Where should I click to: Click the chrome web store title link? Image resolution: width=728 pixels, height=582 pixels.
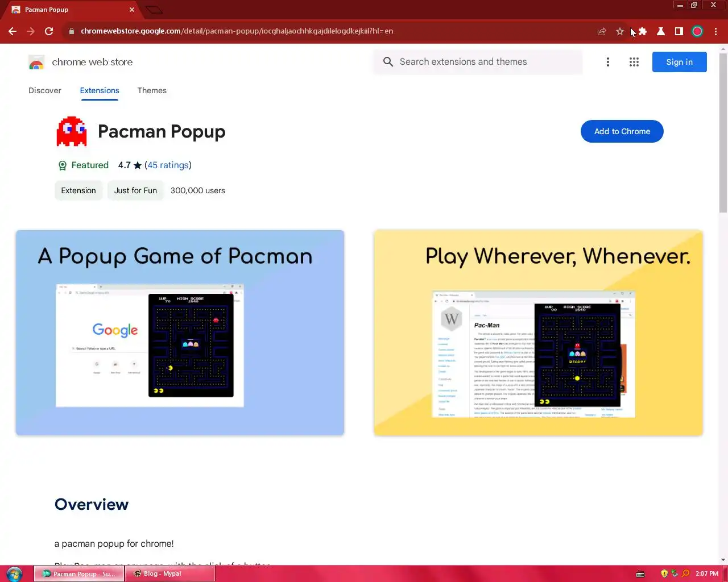coord(92,62)
